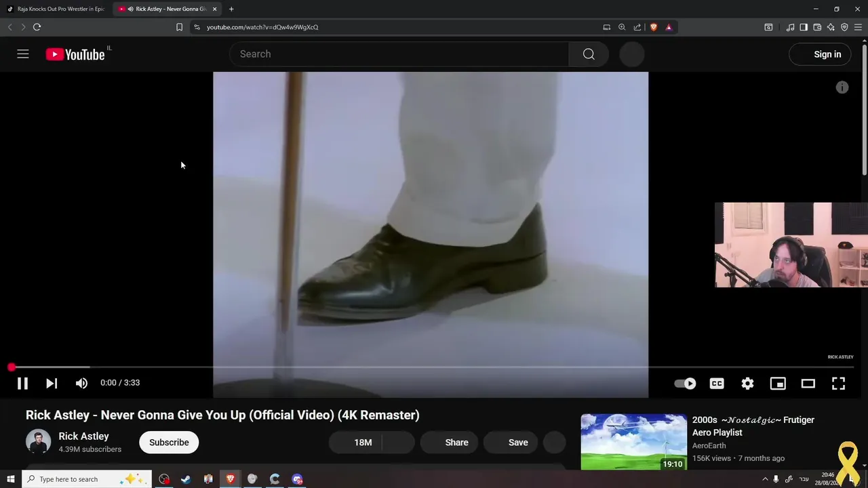The height and width of the screenshot is (488, 868).
Task: Open the 2000s Nostalgic Frutiger Aero Playlist title
Action: [x=753, y=426]
